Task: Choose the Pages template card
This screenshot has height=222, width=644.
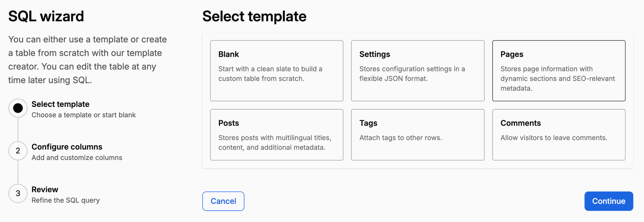Action: click(x=558, y=71)
